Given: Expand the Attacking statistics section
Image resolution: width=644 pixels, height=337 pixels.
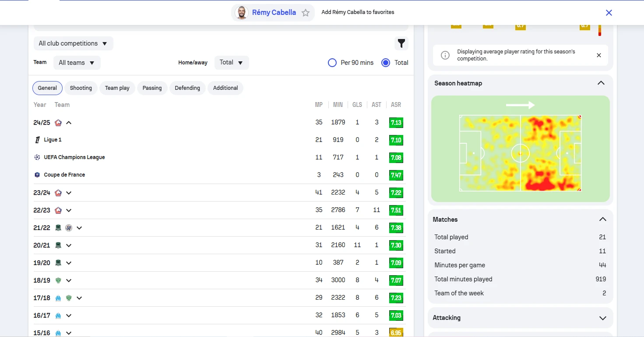Looking at the screenshot, I should click(602, 318).
